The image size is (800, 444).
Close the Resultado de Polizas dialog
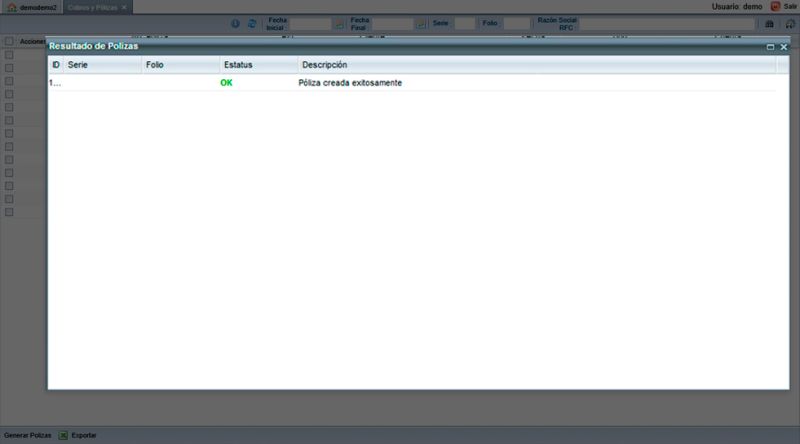pyautogui.click(x=784, y=47)
